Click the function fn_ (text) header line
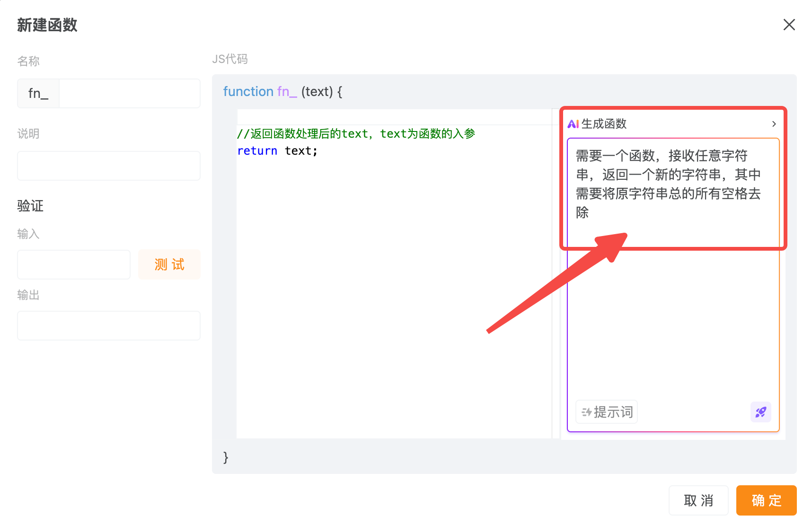 coord(282,91)
